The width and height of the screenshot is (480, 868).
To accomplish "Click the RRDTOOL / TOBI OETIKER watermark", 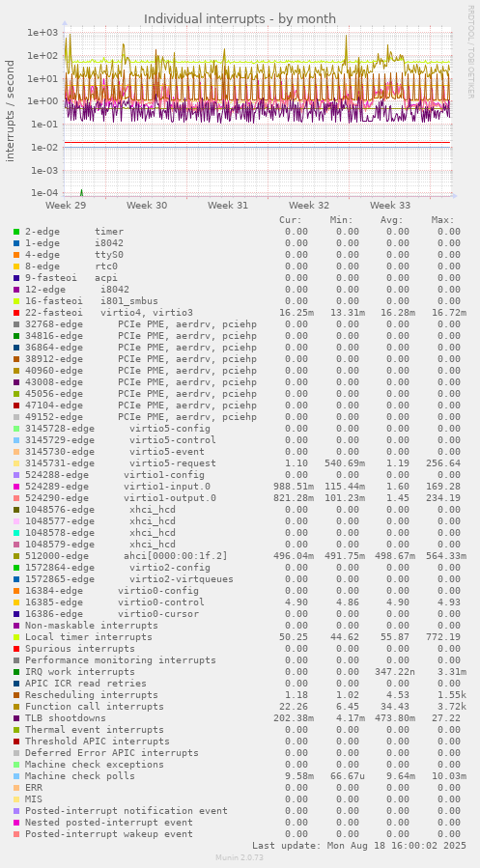I will pyautogui.click(x=471, y=51).
